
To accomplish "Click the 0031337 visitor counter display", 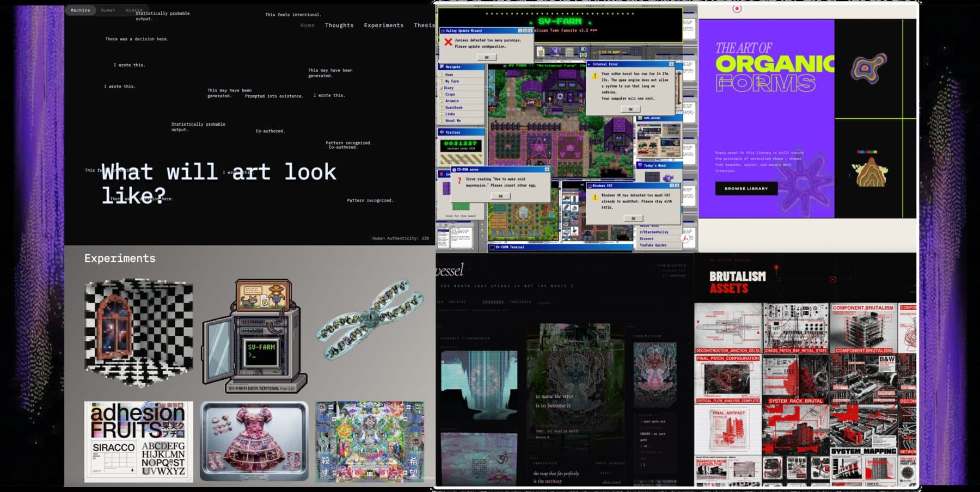I will [x=461, y=145].
